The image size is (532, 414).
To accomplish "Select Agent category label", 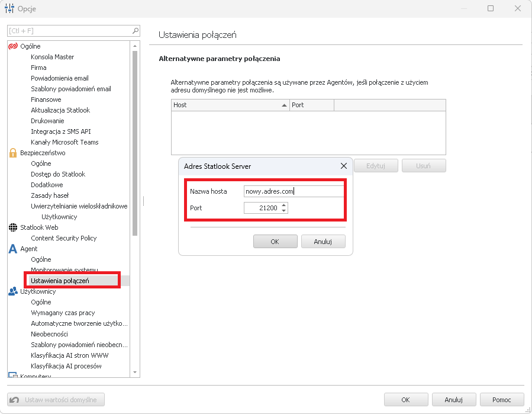I will 29,249.
